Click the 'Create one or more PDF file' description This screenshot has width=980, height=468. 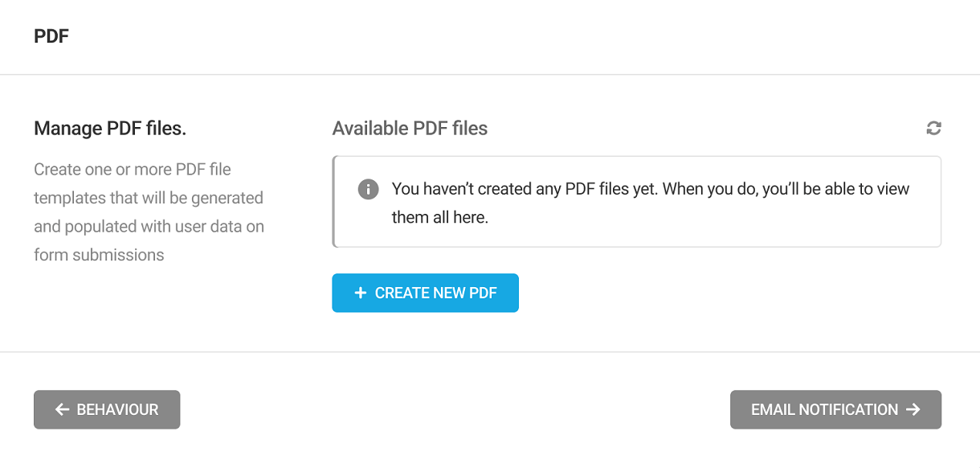(x=149, y=212)
